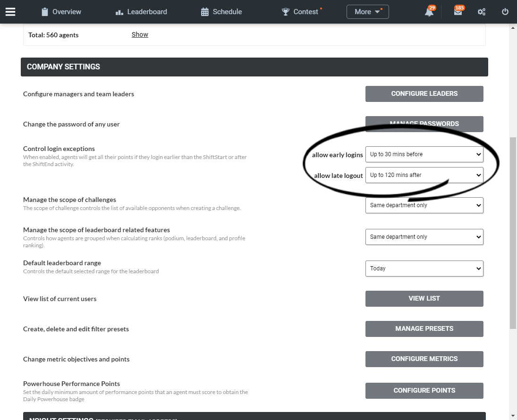517x420 pixels.
Task: Open the allow early logins dropdown
Action: coord(424,154)
